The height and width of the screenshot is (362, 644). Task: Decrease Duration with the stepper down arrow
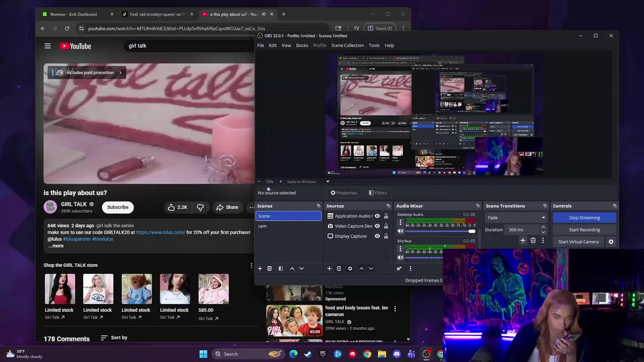point(543,232)
